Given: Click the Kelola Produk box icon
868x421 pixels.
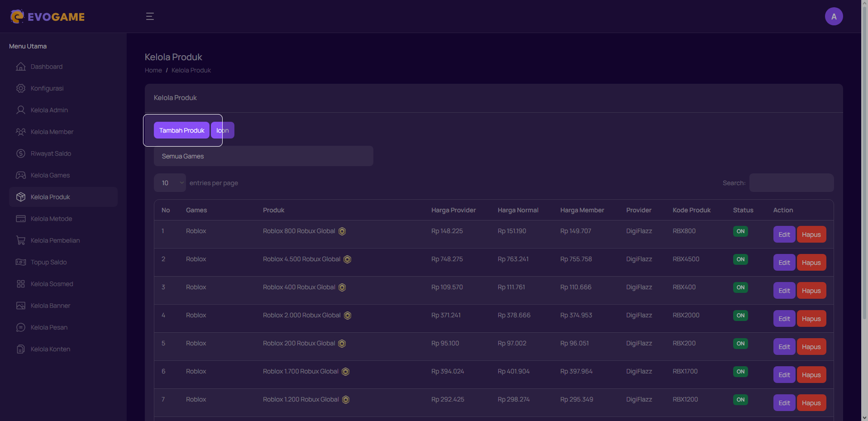Looking at the screenshot, I should 21,197.
